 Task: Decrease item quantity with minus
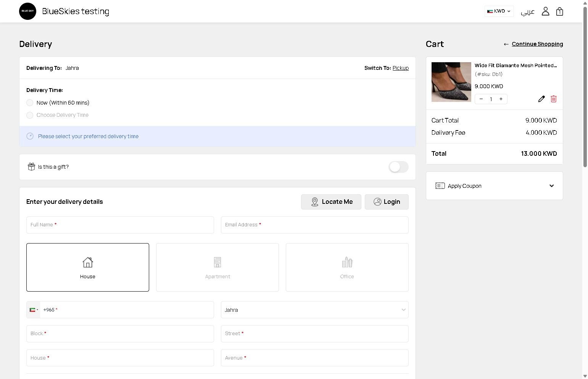coord(481,99)
